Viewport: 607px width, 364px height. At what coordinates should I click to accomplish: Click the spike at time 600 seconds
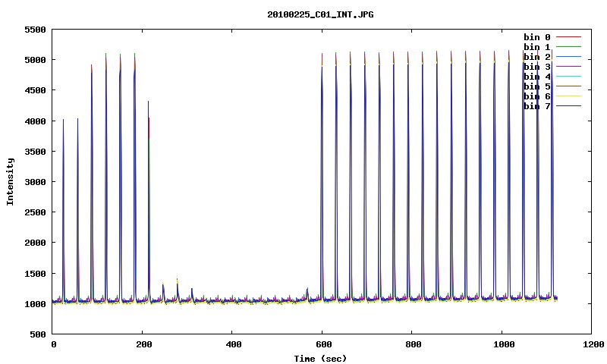tap(322, 178)
